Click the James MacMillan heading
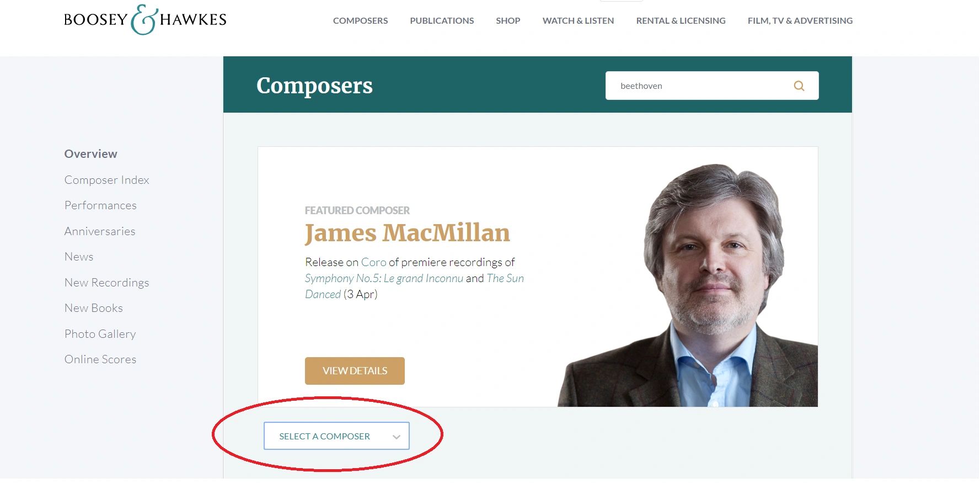The image size is (980, 483). point(407,233)
